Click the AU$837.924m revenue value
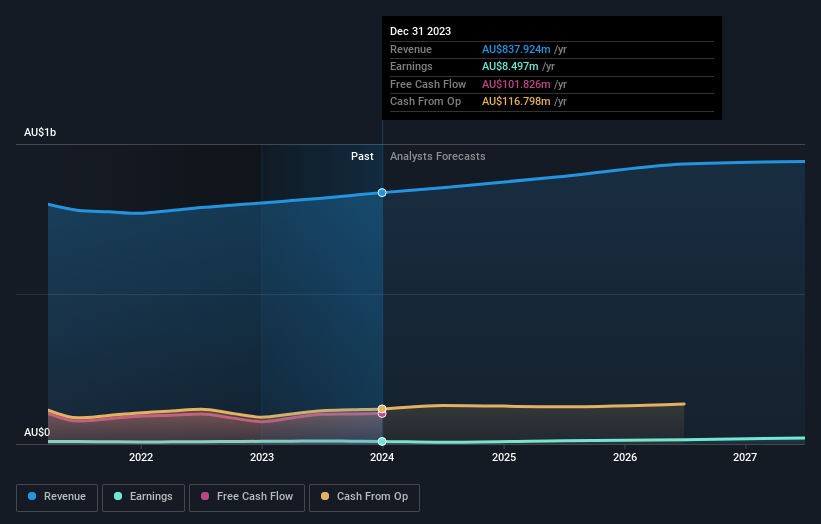 (516, 49)
